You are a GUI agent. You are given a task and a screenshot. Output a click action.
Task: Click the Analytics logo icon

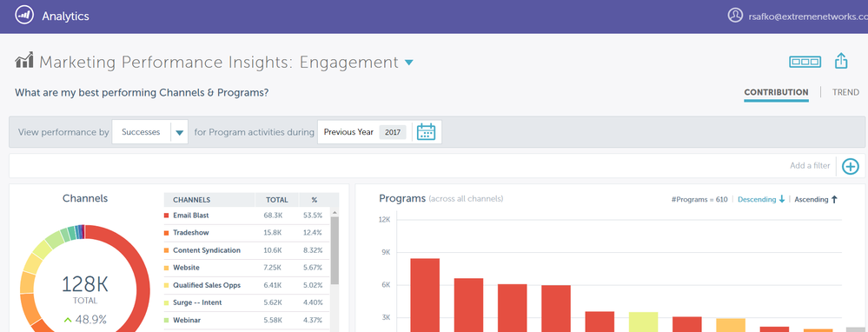click(x=23, y=16)
